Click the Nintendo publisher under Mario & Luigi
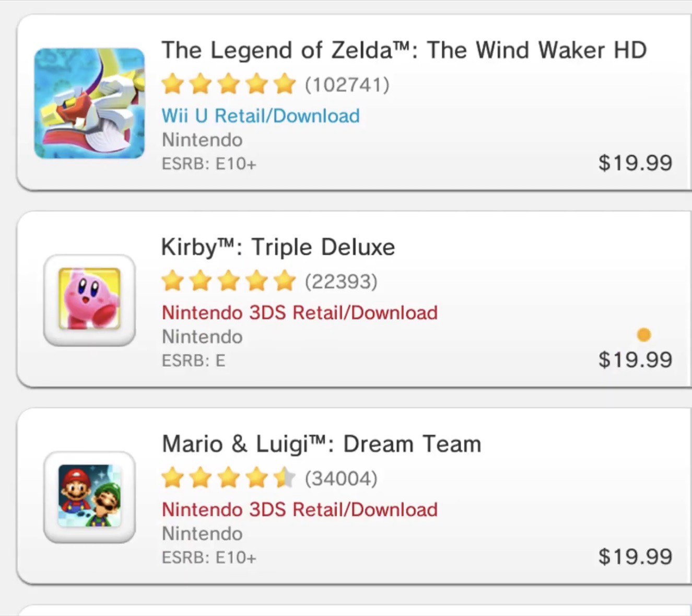 (202, 533)
